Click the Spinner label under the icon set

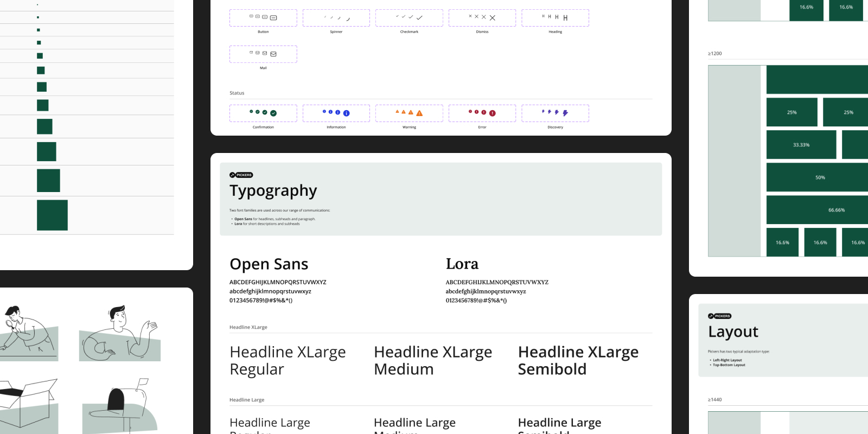click(x=336, y=31)
